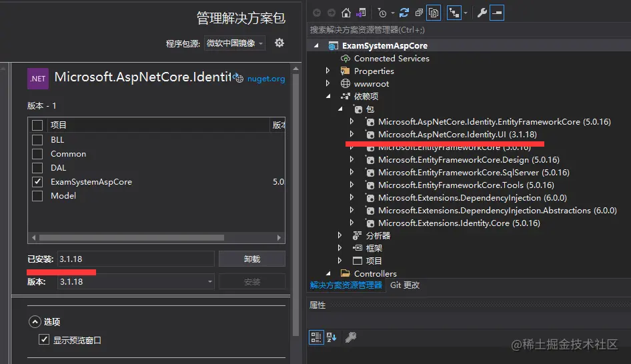Toggle the Show All Files icon
The width and height of the screenshot is (631, 364).
click(434, 13)
